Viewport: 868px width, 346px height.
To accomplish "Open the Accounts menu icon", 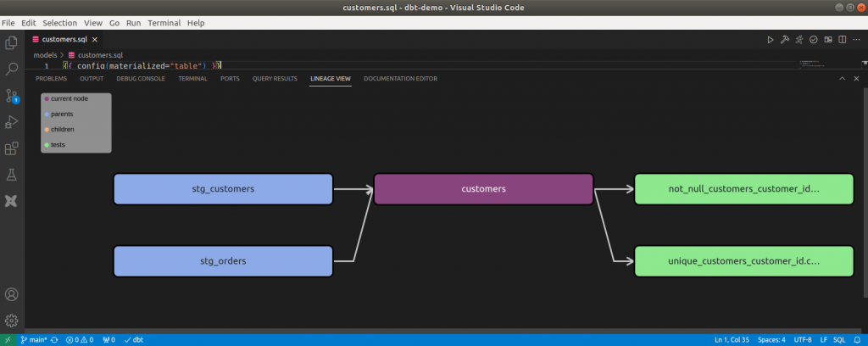I will click(11, 294).
